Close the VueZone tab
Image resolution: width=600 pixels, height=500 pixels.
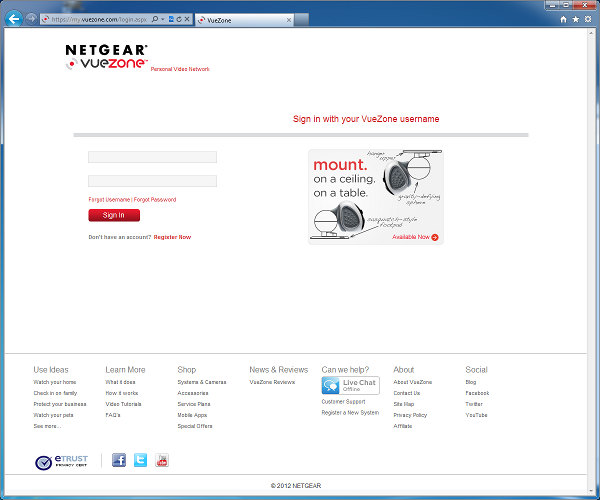(289, 20)
